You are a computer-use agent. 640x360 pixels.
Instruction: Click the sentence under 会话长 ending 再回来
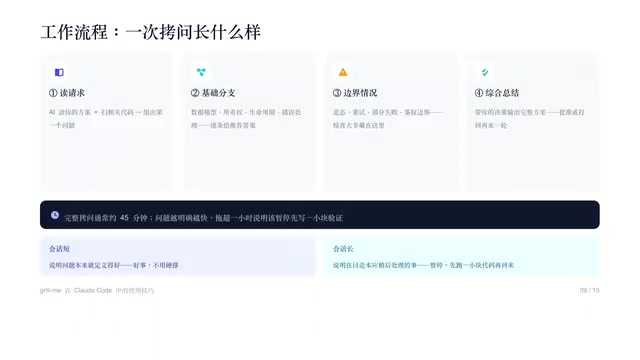[423, 265]
